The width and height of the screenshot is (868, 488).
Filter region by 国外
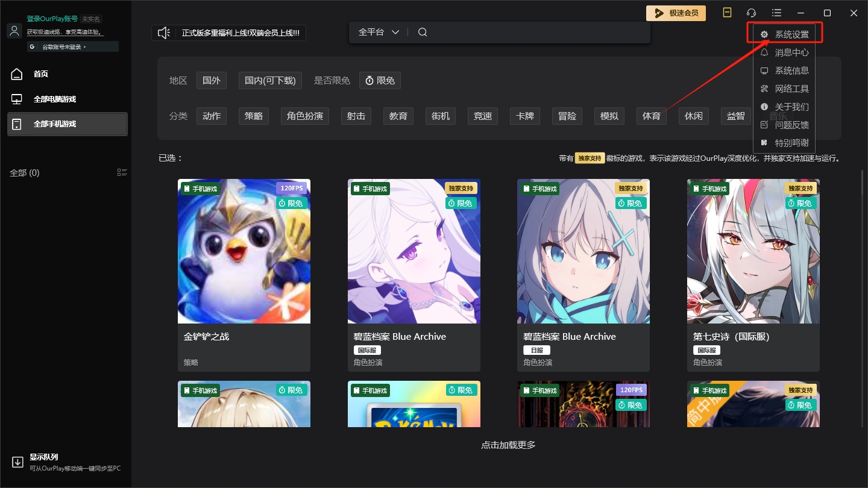click(212, 80)
